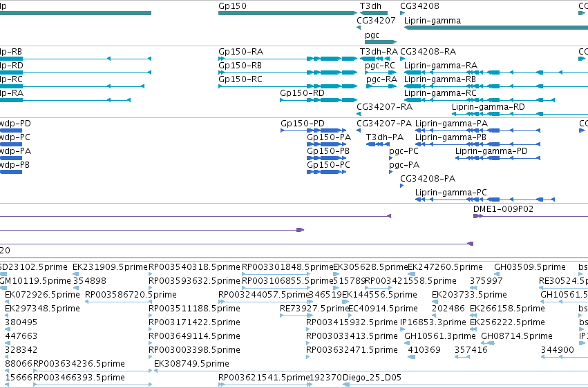The width and height of the screenshot is (588, 388).
Task: Click the pgc-PA protein label
Action: coord(404,165)
